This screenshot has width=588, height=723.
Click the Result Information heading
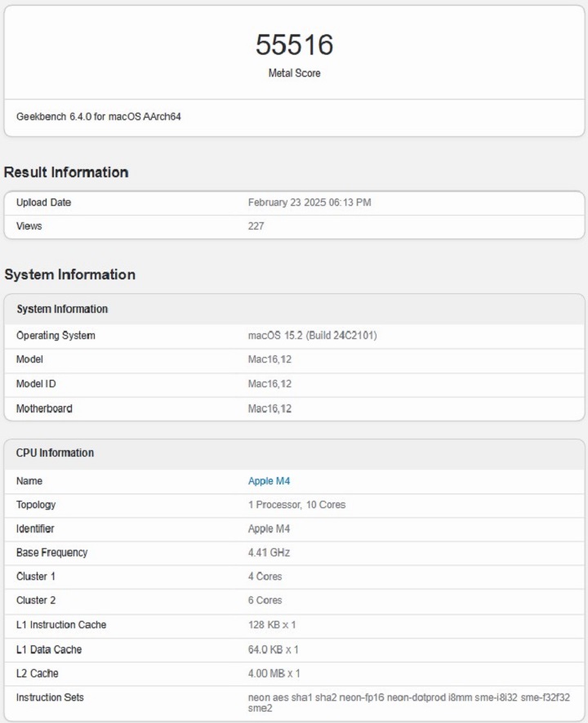(x=66, y=172)
